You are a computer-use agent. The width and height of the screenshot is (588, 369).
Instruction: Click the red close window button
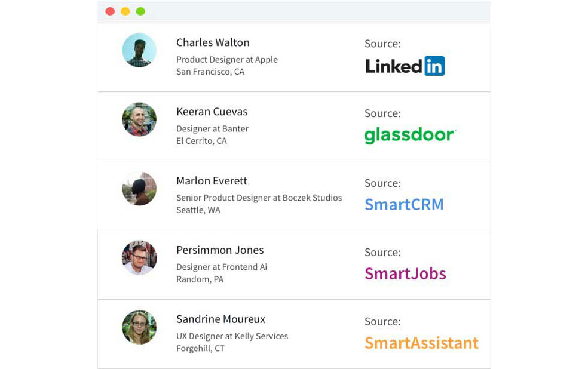[x=110, y=11]
